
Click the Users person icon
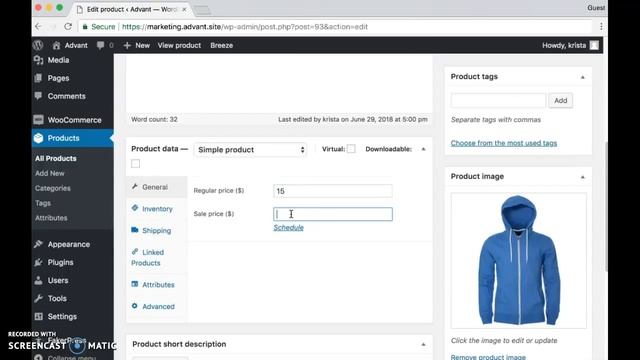pos(38,280)
